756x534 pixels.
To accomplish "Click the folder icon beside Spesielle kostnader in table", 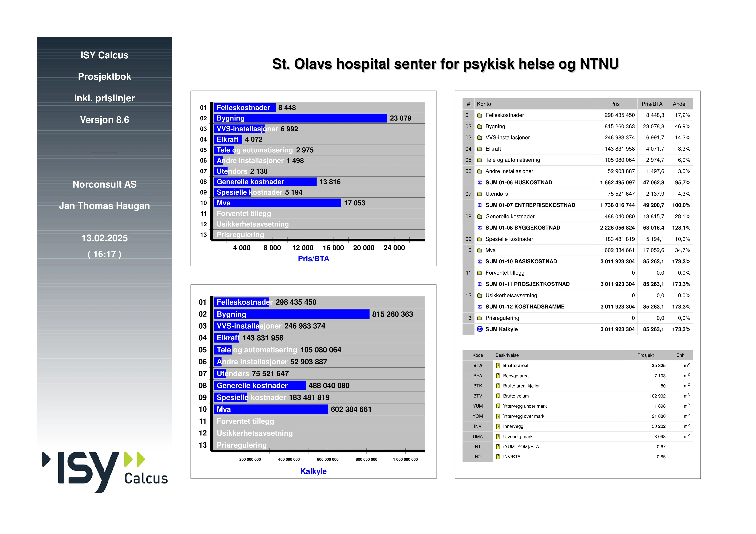I will 479,239.
